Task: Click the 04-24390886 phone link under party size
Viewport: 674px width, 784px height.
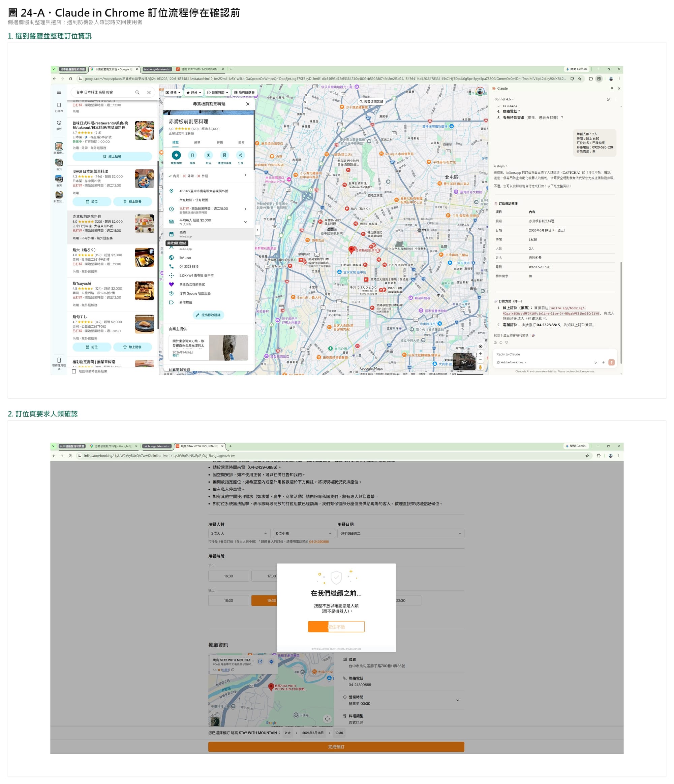Action: 319,542
